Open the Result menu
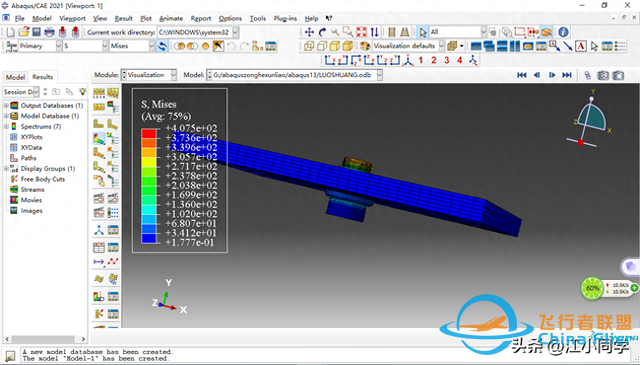The width and height of the screenshot is (640, 365). [x=123, y=18]
